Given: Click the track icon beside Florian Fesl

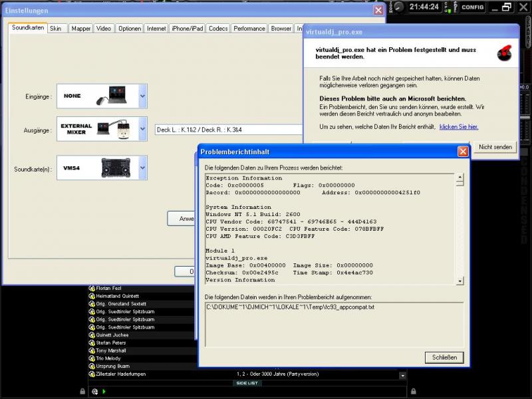Looking at the screenshot, I should pos(92,288).
